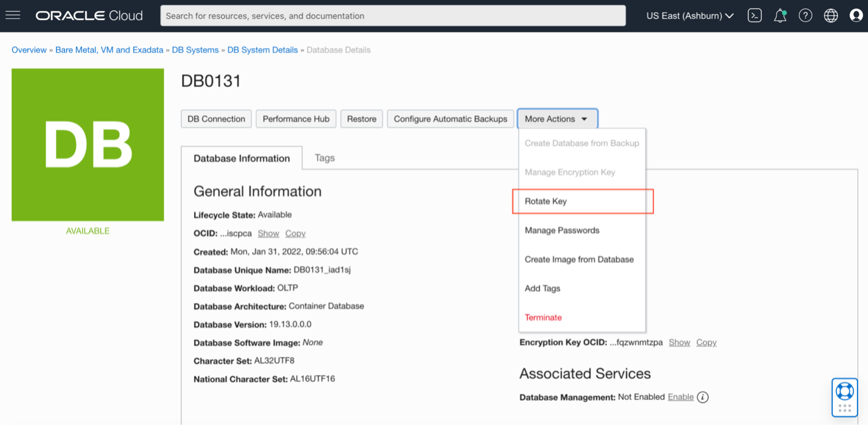The image size is (868, 426).
Task: Click the DB Connection button
Action: tap(216, 119)
